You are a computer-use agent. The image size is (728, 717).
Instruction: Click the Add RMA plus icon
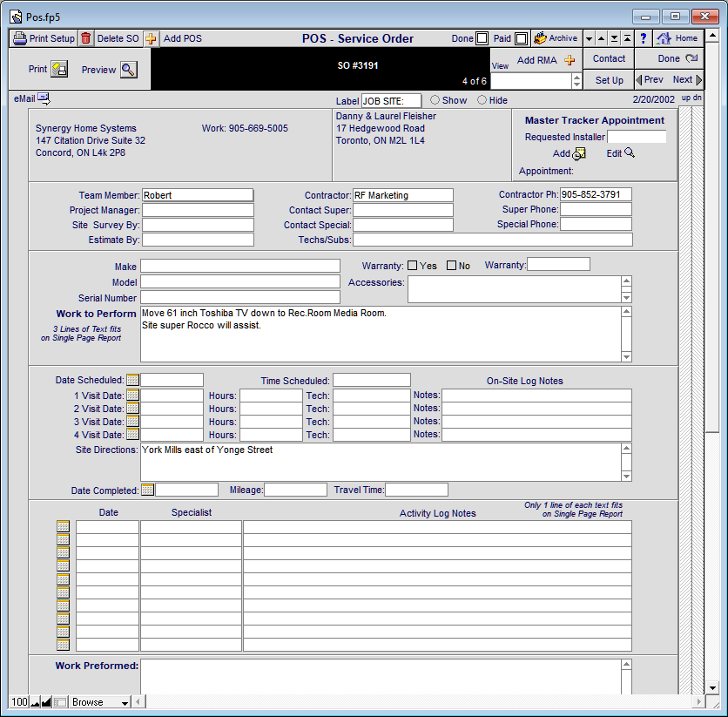point(570,60)
